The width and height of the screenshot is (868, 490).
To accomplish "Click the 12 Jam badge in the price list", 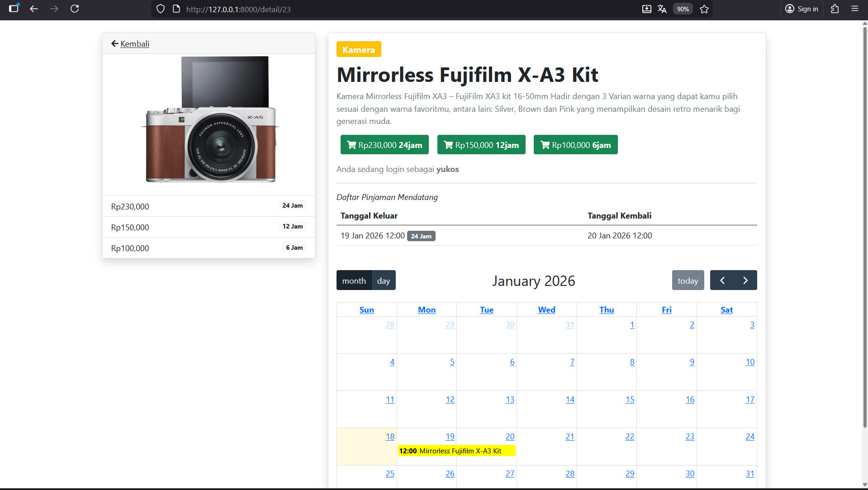I will (293, 226).
